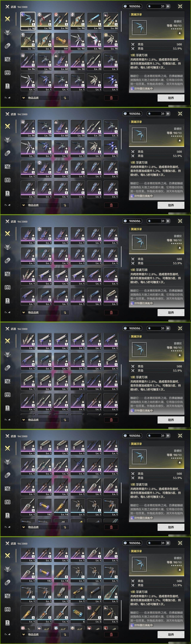Open the Echoes monster-face category in topmost panel
Image resolution: width=191 pixels, height=644 pixels.
tap(7, 32)
